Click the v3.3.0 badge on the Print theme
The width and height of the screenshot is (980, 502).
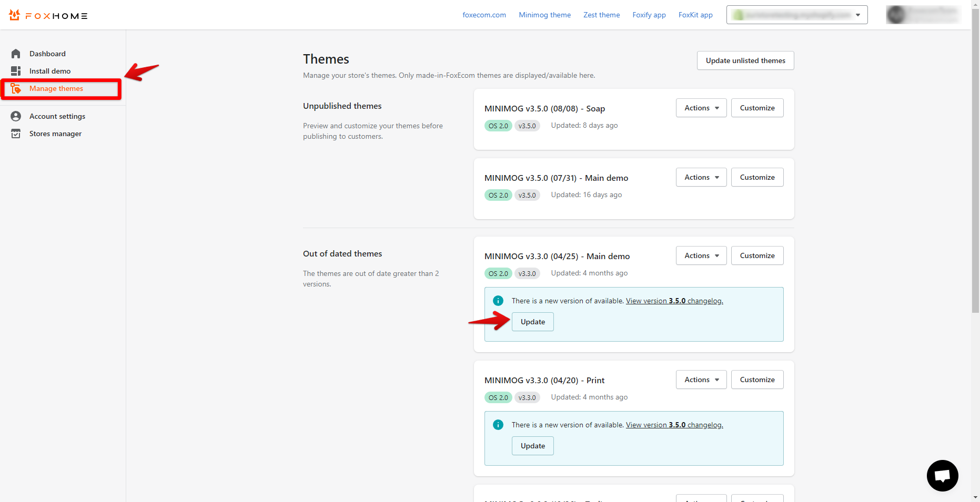527,397
